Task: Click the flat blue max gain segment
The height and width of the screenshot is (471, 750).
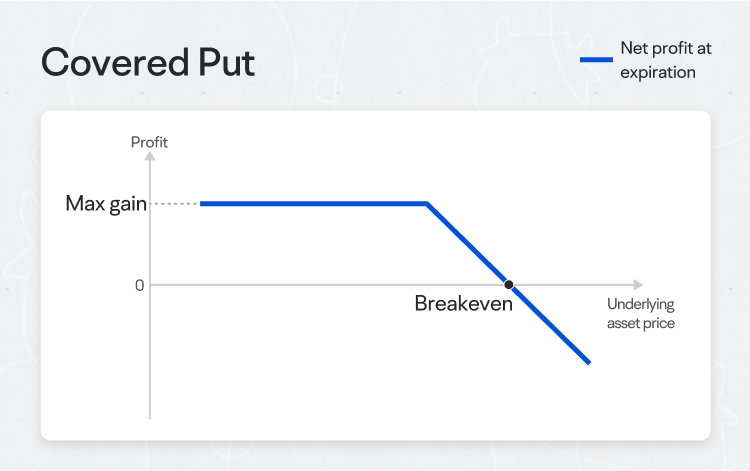Action: (x=313, y=204)
